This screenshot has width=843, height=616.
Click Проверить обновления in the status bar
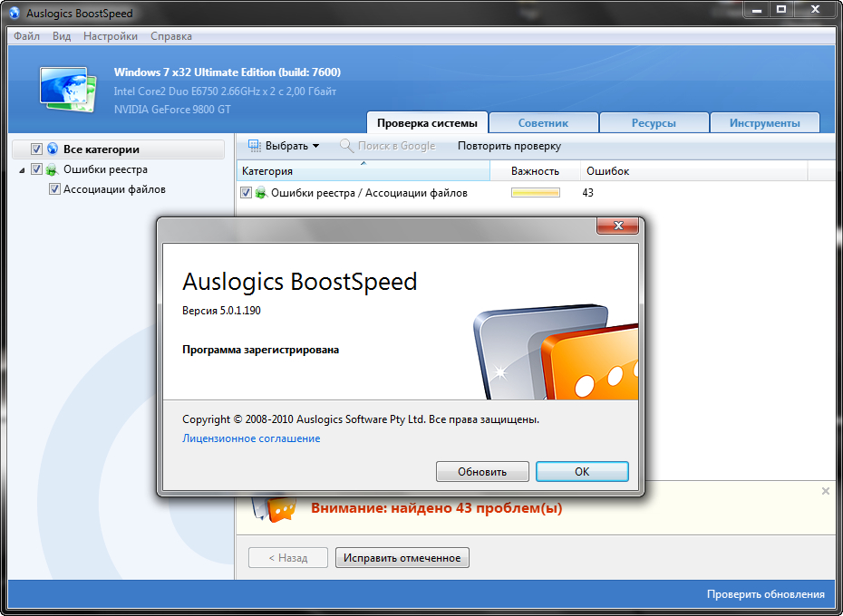766,594
